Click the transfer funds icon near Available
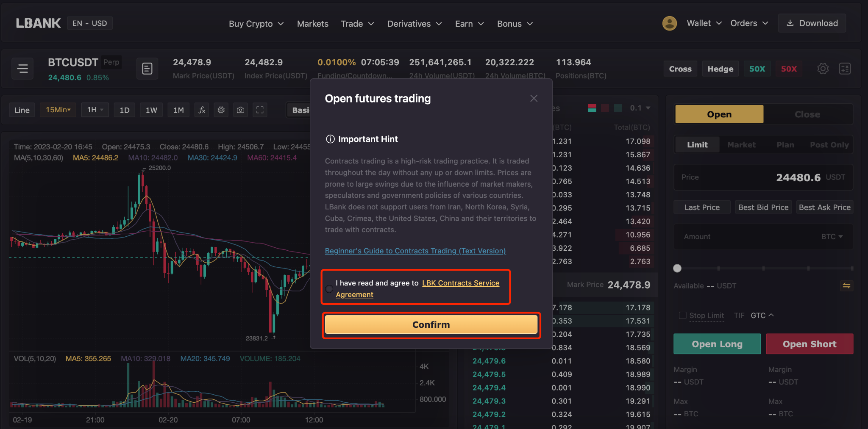The height and width of the screenshot is (429, 868). point(846,286)
